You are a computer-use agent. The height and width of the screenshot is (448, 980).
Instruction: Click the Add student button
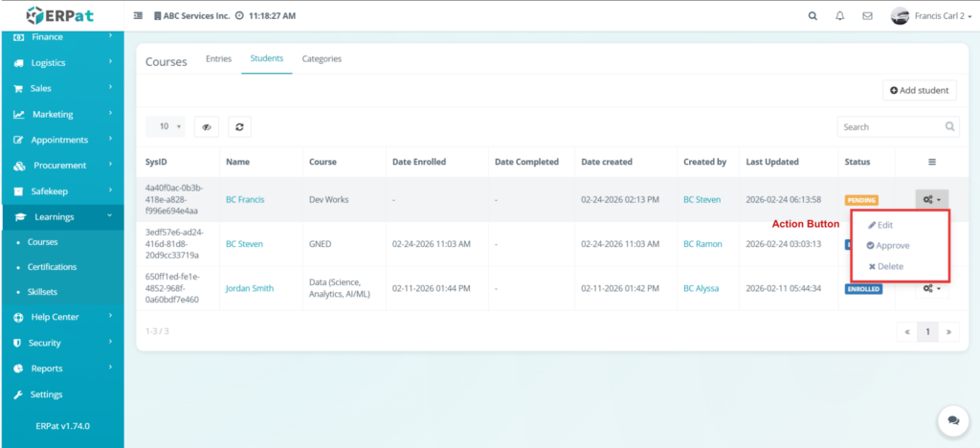pyautogui.click(x=919, y=90)
